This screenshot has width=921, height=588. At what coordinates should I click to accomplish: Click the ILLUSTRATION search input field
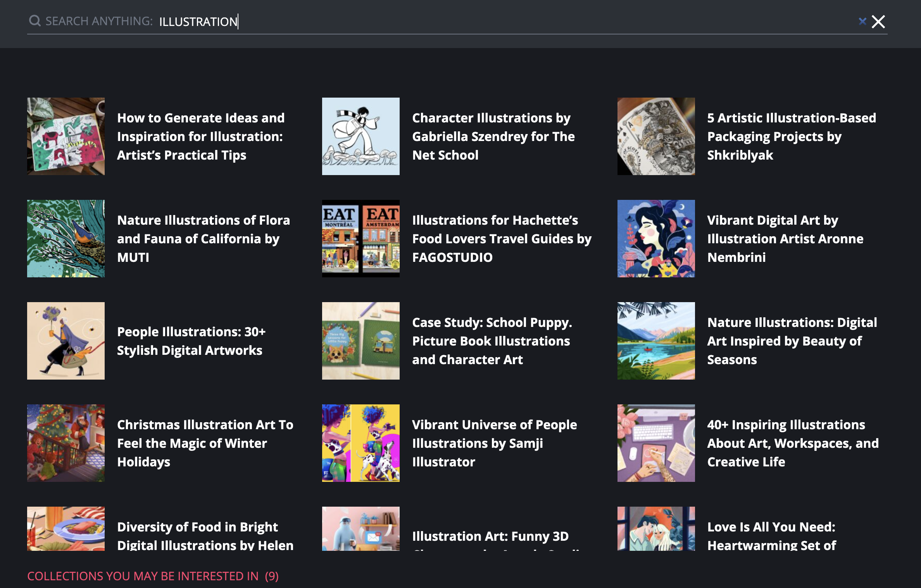coord(465,22)
